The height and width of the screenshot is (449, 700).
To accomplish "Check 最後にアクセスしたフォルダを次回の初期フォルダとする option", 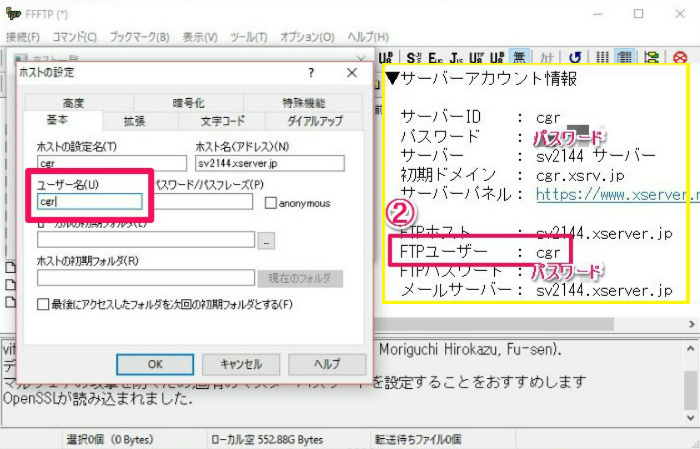I will (43, 304).
